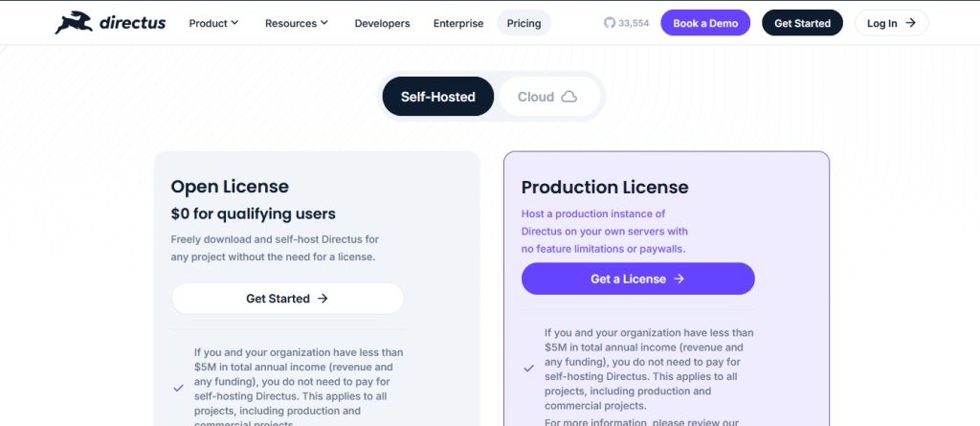Open the Enterprise page
980x426 pixels.
[458, 23]
